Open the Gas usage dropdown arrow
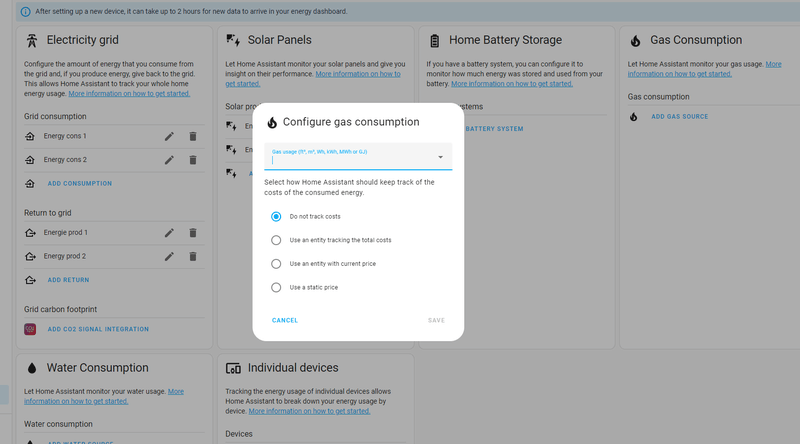Screen dimensions: 800x444 pos(440,157)
